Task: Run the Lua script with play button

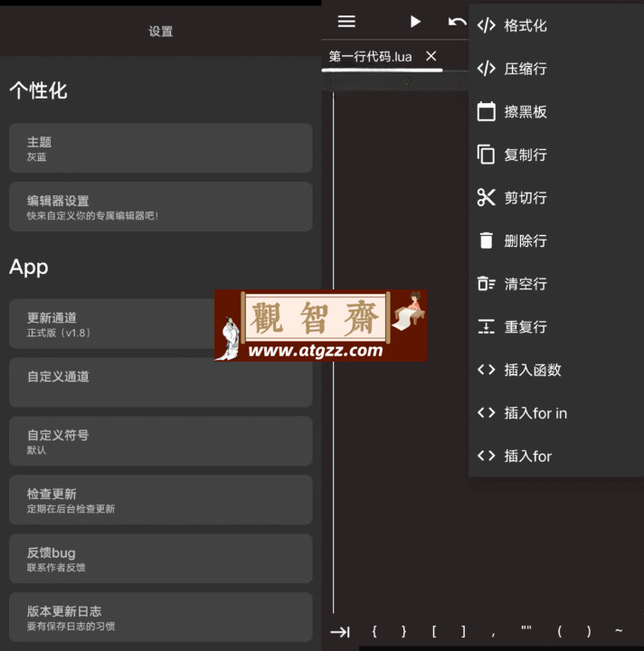Action: [415, 21]
